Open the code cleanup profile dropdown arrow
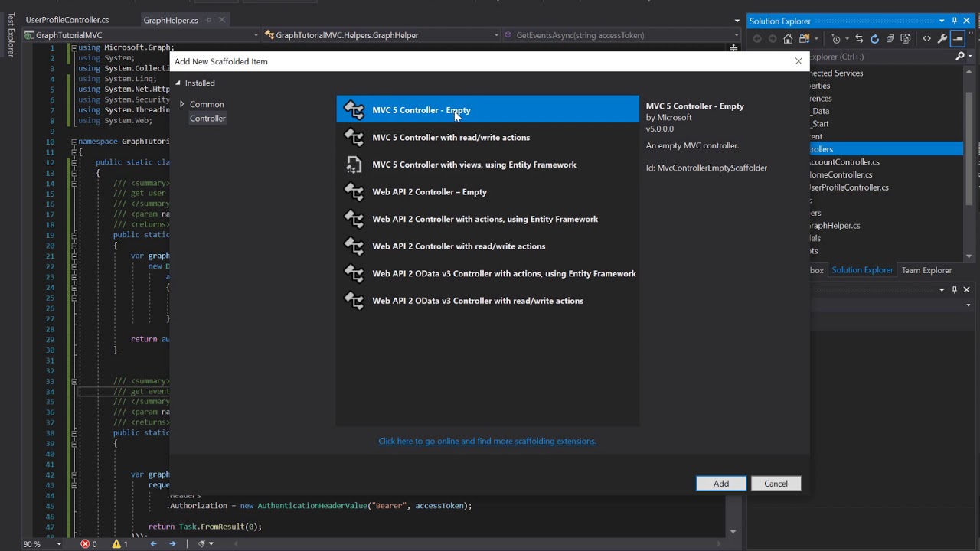Viewport: 980px width, 551px height. coord(212,544)
